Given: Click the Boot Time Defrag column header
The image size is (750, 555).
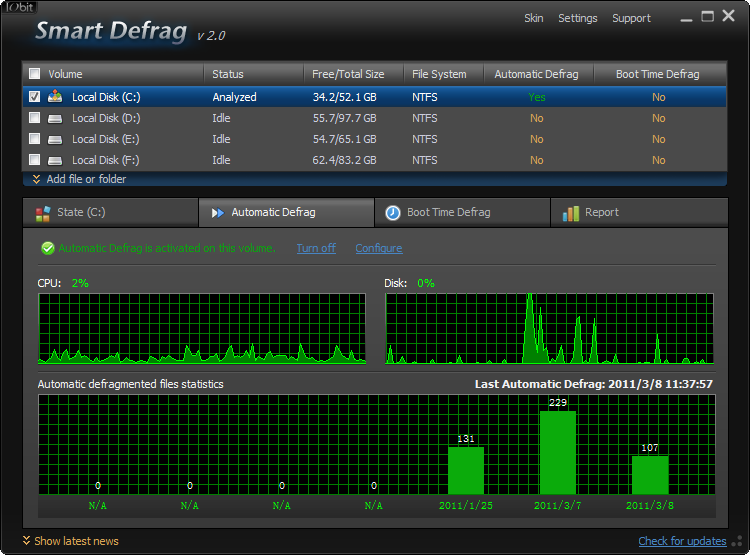Looking at the screenshot, I should coord(661,74).
